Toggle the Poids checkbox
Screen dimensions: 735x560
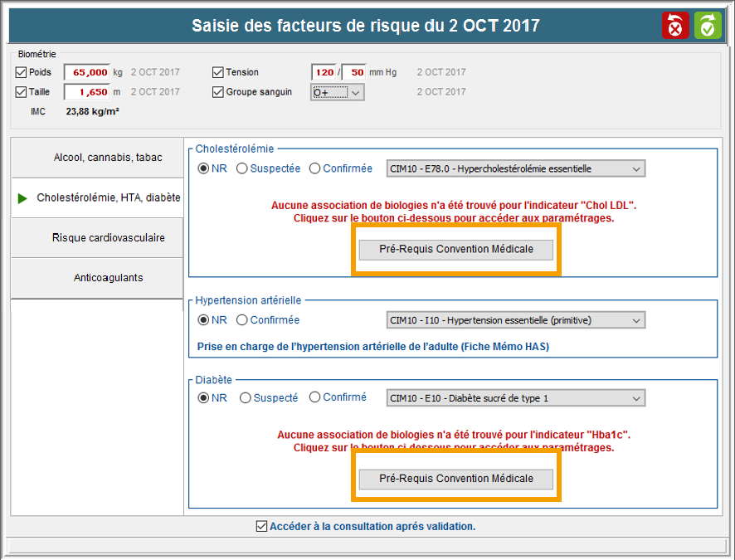[x=22, y=72]
